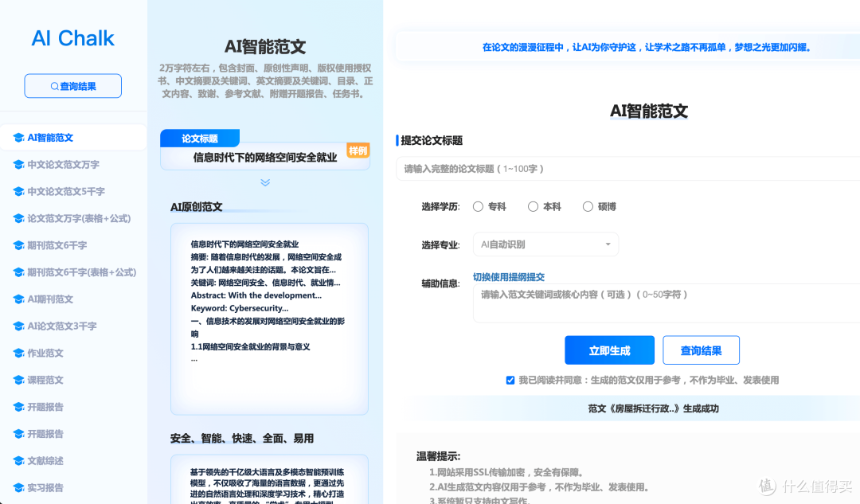Open AI智能范文 in the sidebar menu
860x504 pixels.
click(73, 138)
